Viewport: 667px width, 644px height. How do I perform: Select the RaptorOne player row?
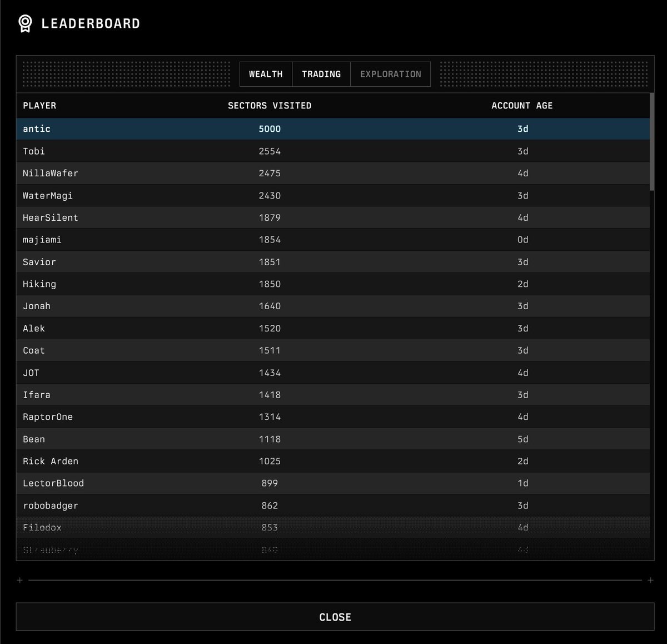333,417
